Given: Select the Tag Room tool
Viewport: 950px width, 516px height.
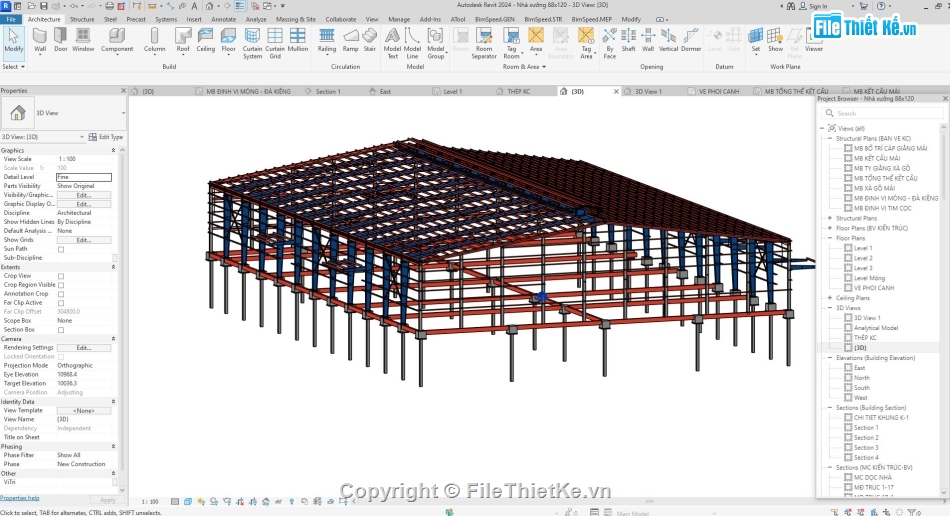Looking at the screenshot, I should coord(511,43).
